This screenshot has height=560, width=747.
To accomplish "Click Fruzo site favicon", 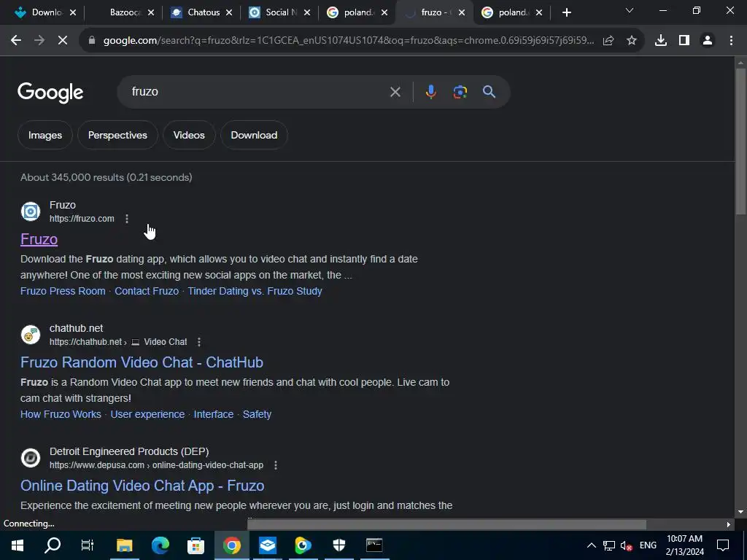I will click(31, 211).
